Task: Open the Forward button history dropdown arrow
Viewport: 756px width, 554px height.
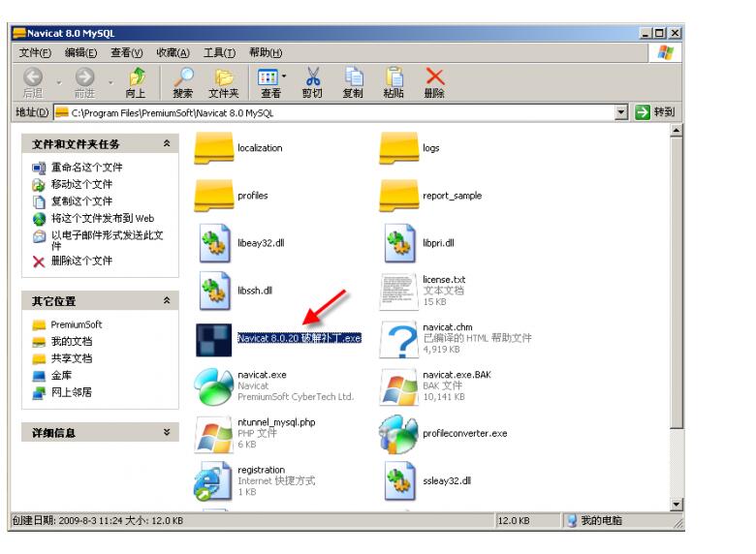Action: click(x=110, y=83)
